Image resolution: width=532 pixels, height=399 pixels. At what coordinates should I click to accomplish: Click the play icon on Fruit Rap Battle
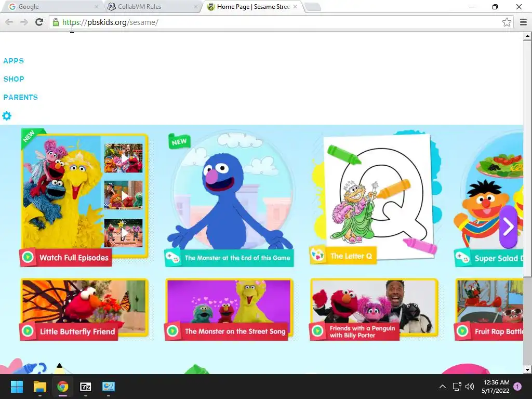[x=462, y=331]
